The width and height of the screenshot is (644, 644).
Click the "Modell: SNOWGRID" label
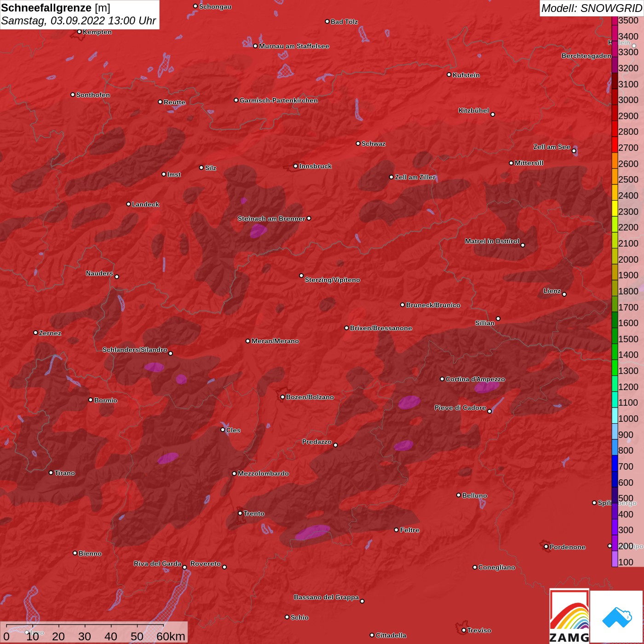tap(592, 8)
